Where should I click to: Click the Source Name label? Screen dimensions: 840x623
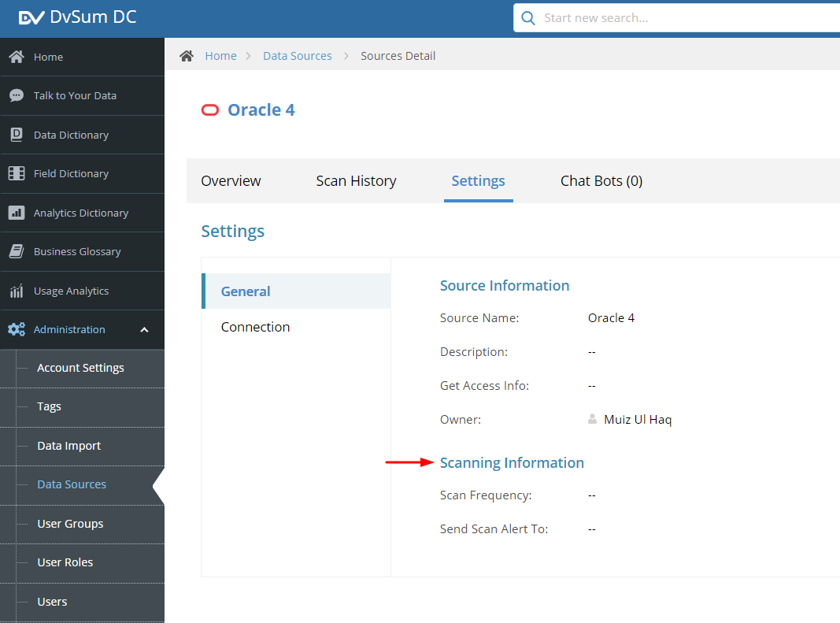pyautogui.click(x=479, y=318)
